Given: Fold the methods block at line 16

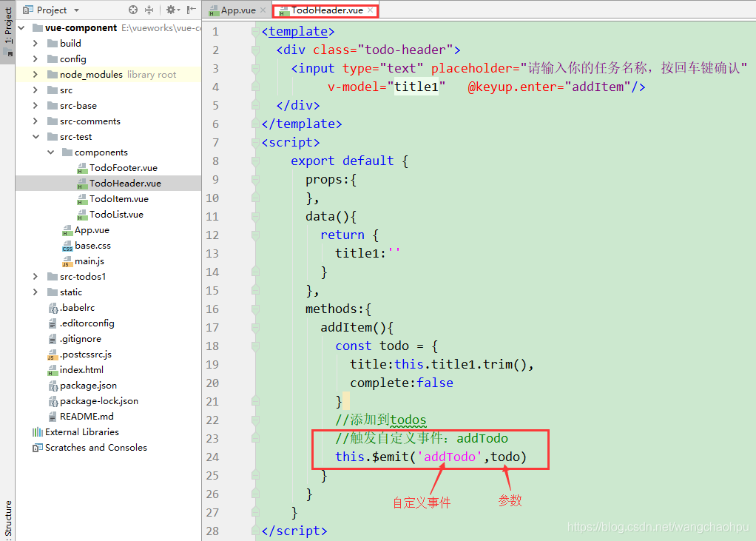Looking at the screenshot, I should pos(255,309).
